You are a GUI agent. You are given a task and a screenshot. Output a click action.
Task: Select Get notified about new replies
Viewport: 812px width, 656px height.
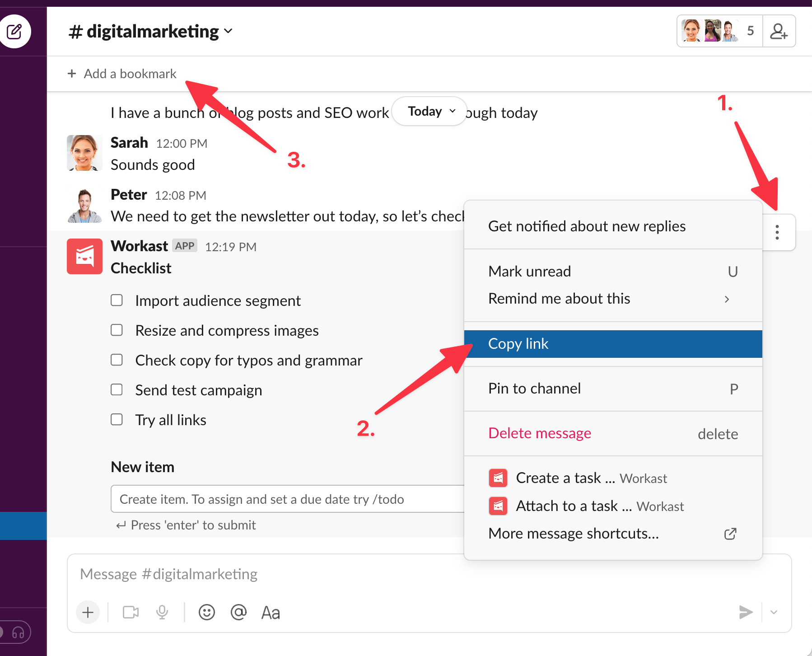[613, 226]
